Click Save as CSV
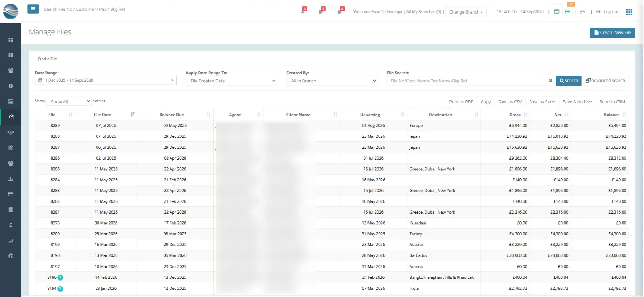Screen dimensions: 644x297 pos(510,102)
